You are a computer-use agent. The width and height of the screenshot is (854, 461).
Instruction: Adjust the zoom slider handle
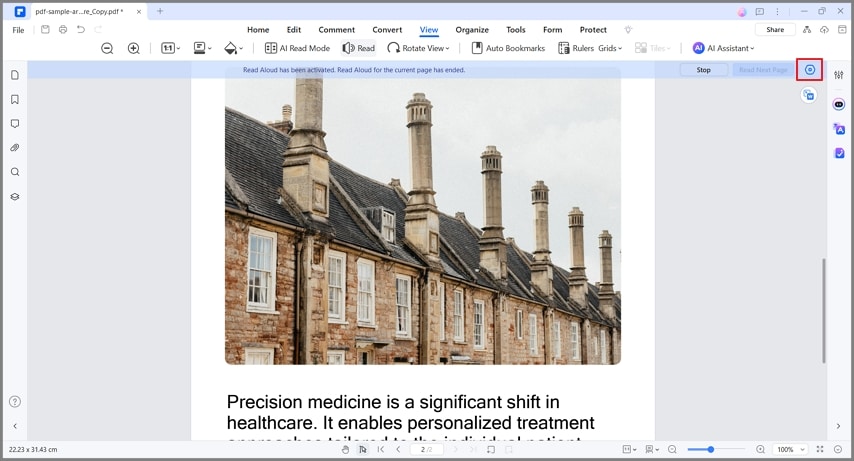[x=711, y=450]
